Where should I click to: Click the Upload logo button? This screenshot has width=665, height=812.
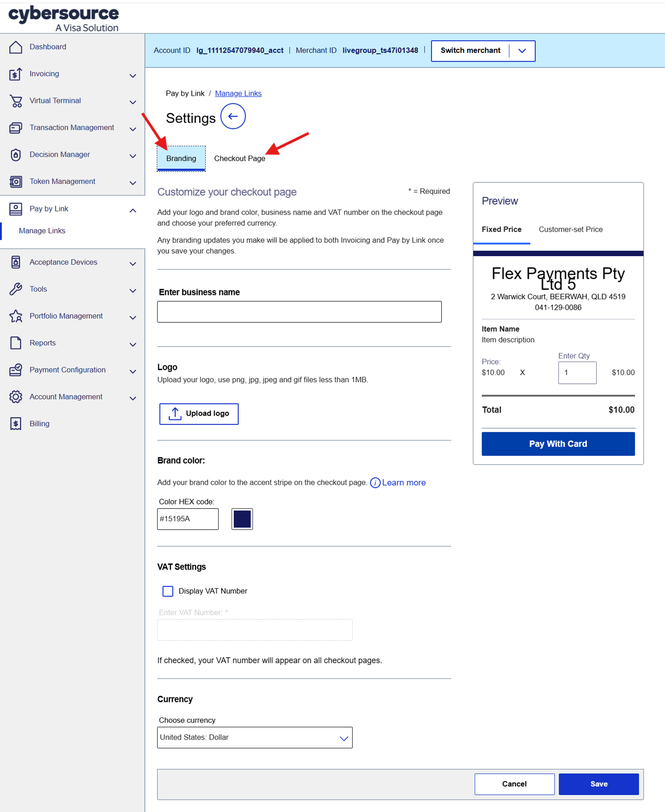click(x=198, y=414)
